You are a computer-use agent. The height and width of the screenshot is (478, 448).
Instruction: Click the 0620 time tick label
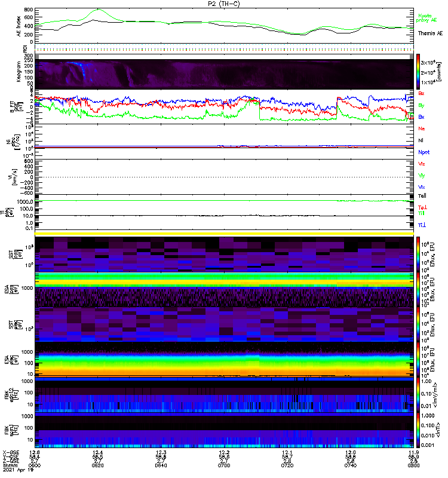(x=97, y=465)
